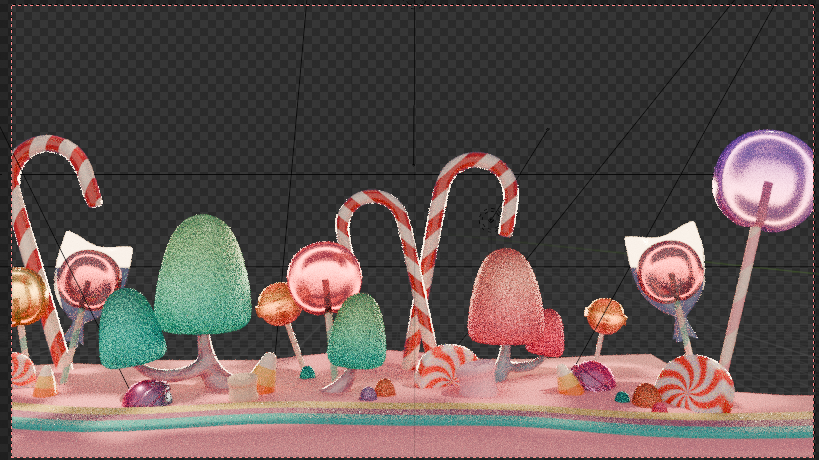Click the teal gumdrop tree on the left

point(130,328)
